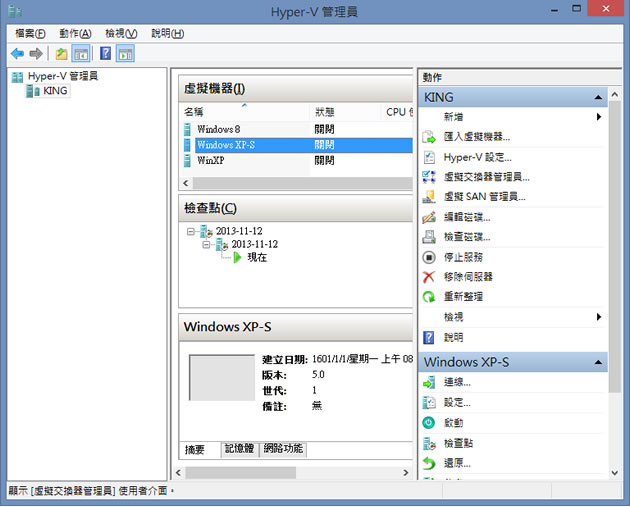
Task: Click the 狀態 column header
Action: (346, 112)
